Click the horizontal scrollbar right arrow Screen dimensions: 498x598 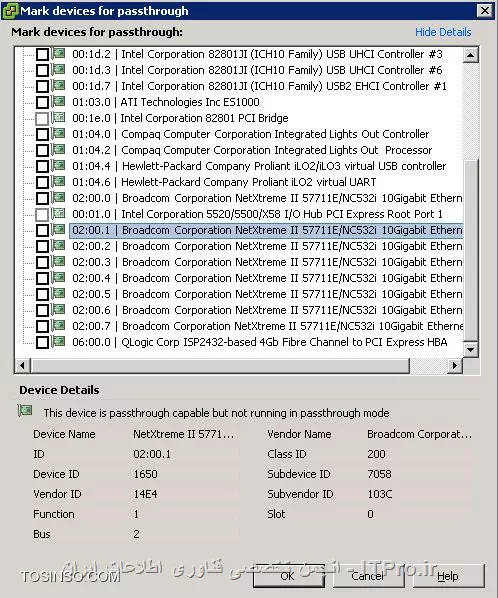(454, 365)
